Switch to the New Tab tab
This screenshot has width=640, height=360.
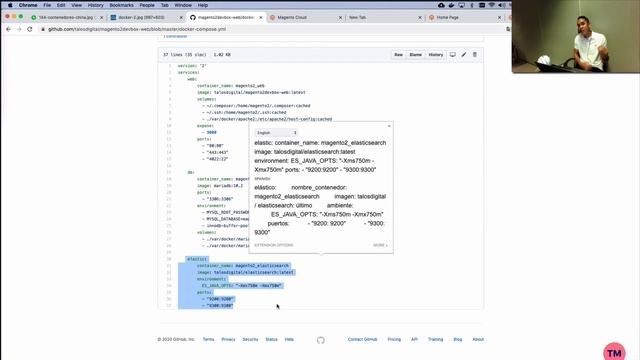coord(384,18)
